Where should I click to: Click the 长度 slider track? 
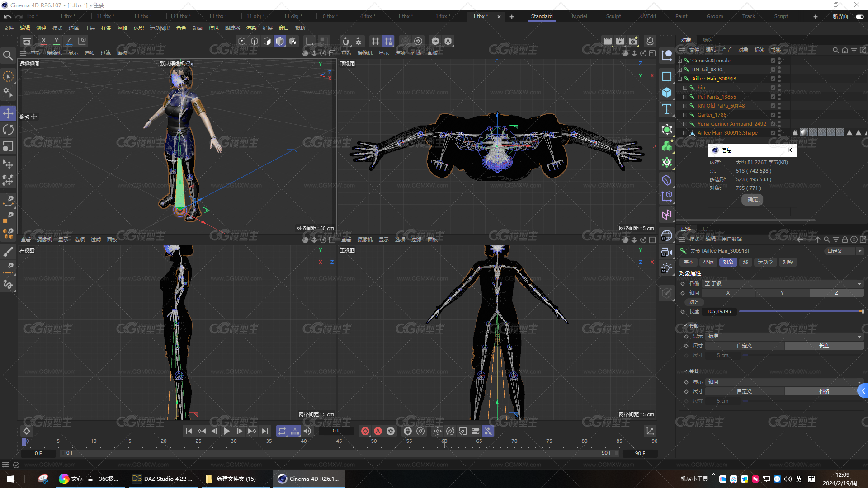click(801, 311)
